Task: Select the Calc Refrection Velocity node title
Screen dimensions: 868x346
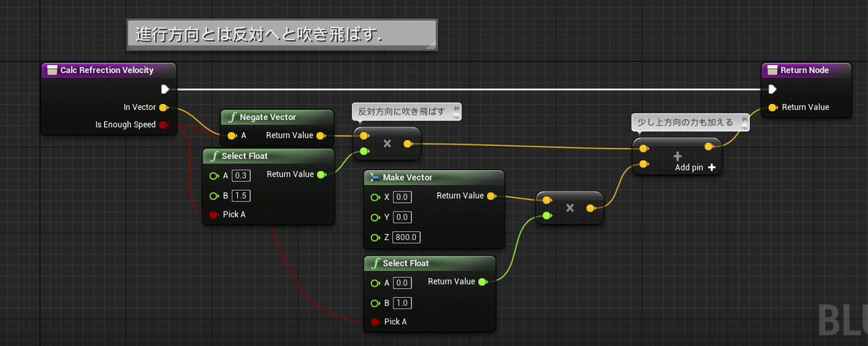Action: 107,70
